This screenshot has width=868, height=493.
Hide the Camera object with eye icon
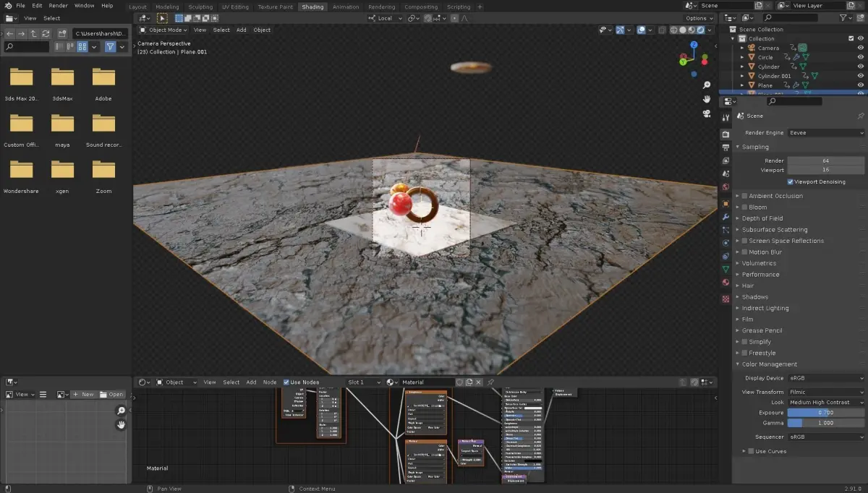860,48
